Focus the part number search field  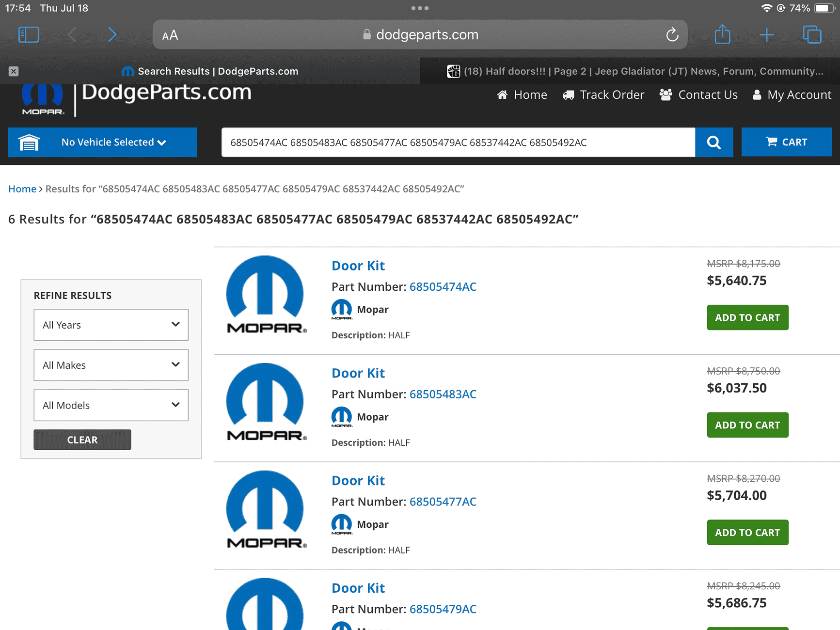point(458,142)
